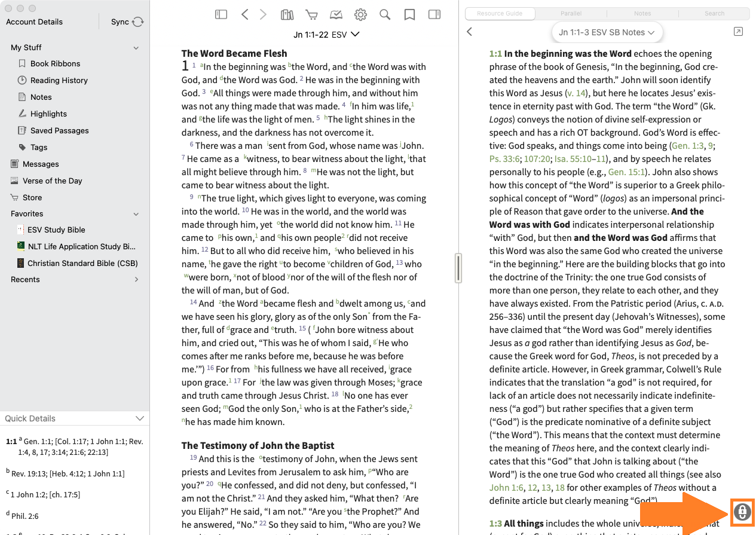Click the 107:20 reference link
Screen dimensions: 756x535
pos(537,159)
